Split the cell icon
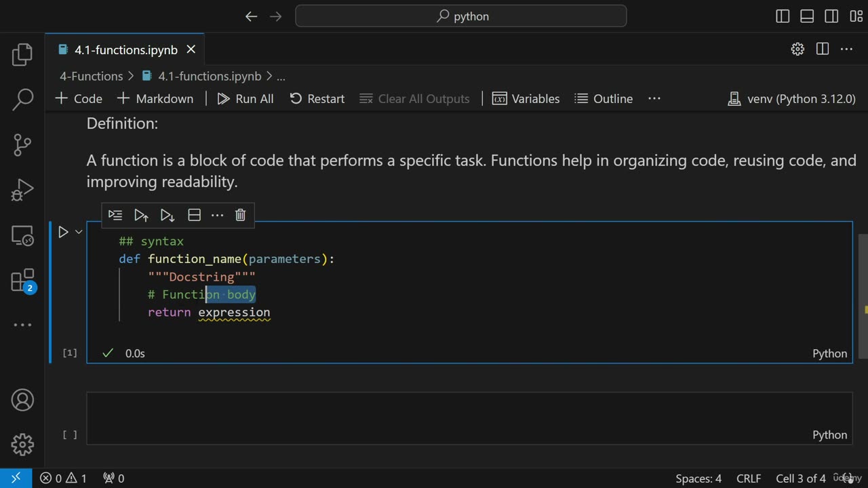The height and width of the screenshot is (488, 868). [194, 215]
